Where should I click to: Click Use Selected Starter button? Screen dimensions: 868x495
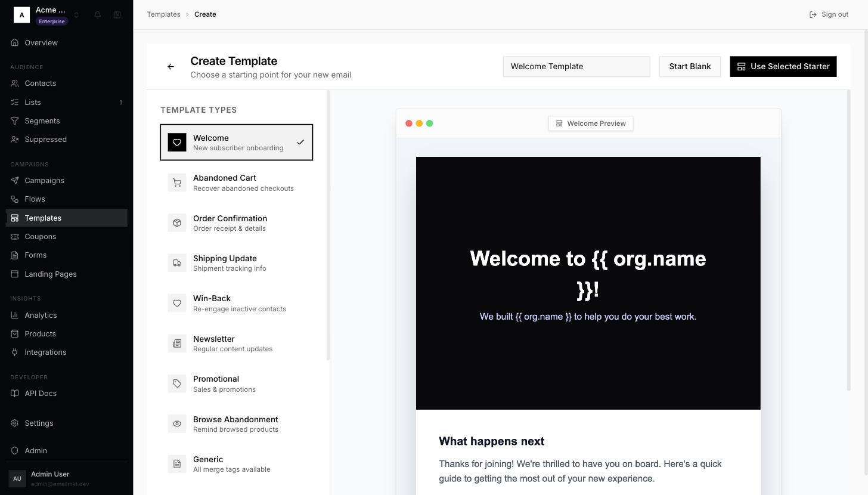(x=783, y=67)
